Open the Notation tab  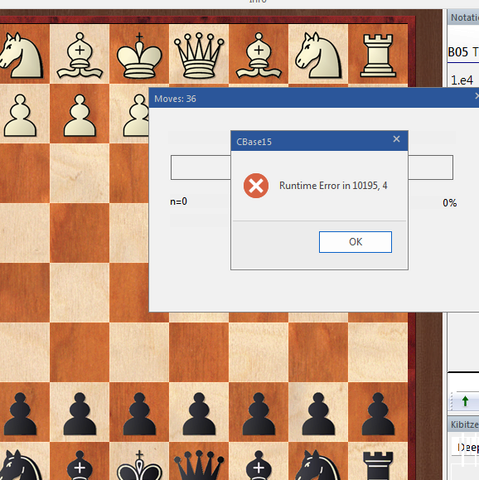(464, 17)
